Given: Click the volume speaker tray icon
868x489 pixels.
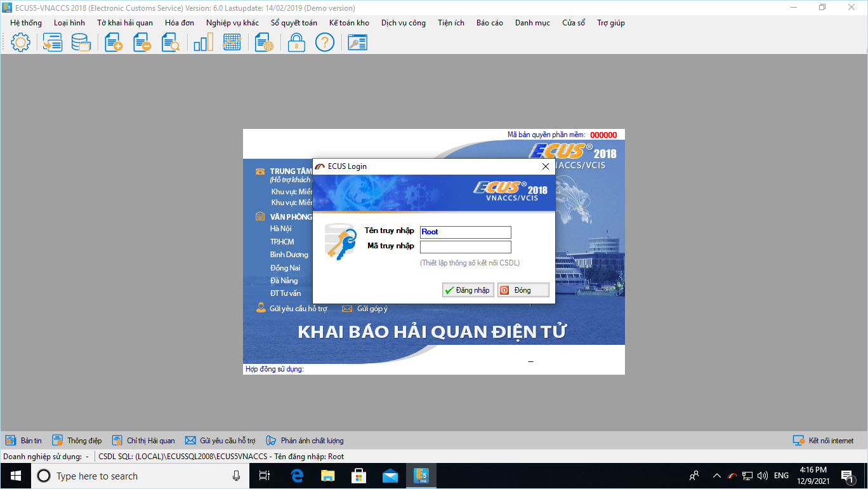Looking at the screenshot, I should (763, 476).
